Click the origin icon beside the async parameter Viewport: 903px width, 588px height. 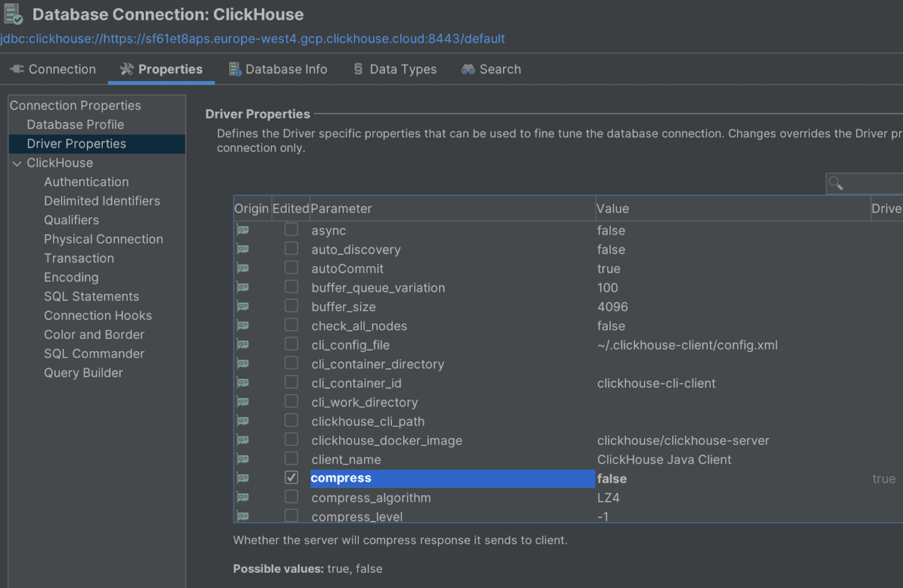point(243,230)
